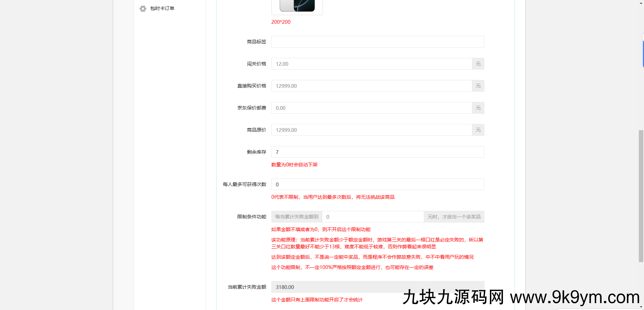This screenshot has width=644, height=310.
Task: Click the 元时，才放出一个该奖品 label box
Action: (454, 217)
